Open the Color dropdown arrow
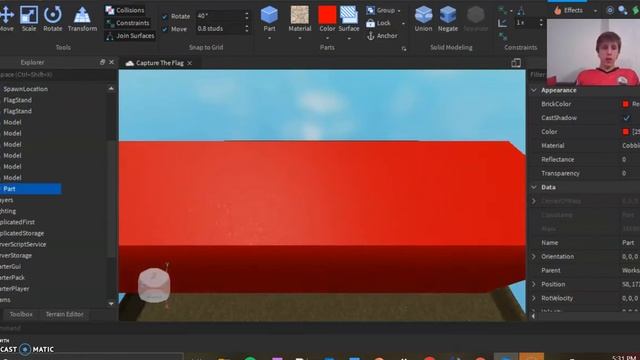 click(327, 38)
